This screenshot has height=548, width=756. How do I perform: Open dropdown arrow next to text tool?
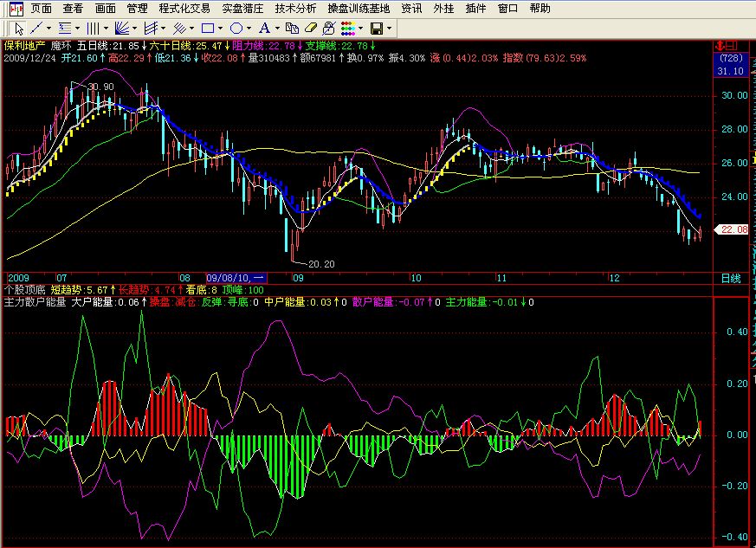[276, 28]
